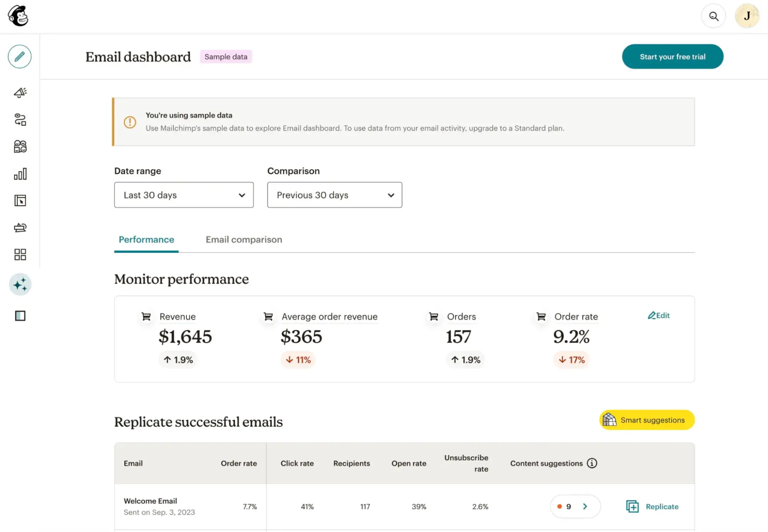
Task: Click the Website builder icon in sidebar
Action: pos(20,201)
